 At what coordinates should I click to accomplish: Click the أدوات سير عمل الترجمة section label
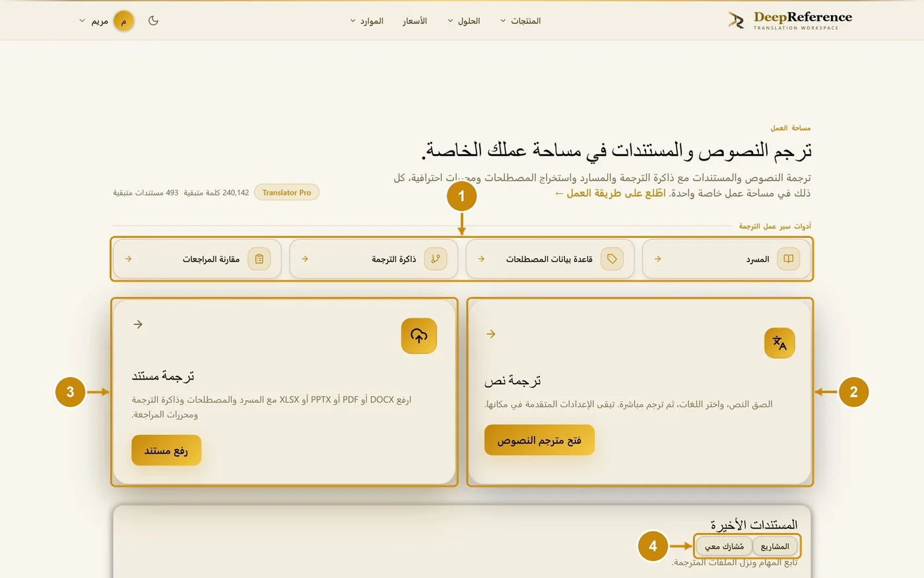coord(775,226)
